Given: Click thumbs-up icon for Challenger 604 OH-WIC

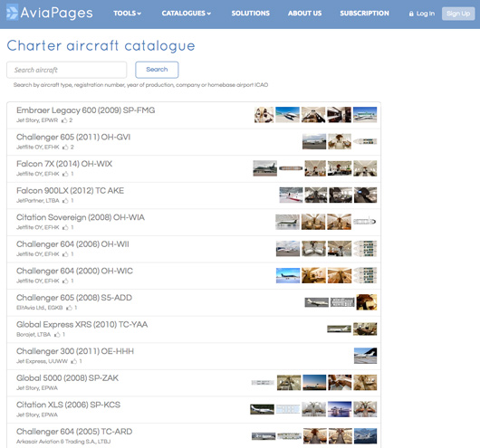Looking at the screenshot, I should pos(65,281).
